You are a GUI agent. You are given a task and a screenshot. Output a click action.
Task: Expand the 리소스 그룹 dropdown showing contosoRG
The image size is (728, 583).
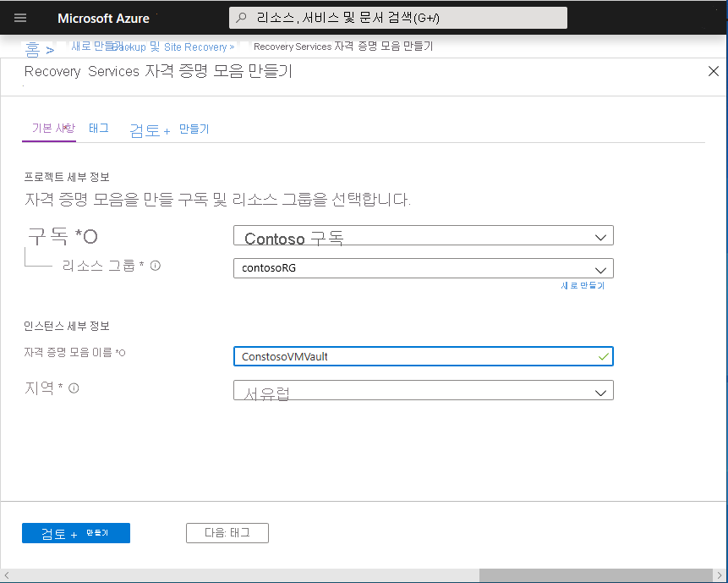pos(423,268)
